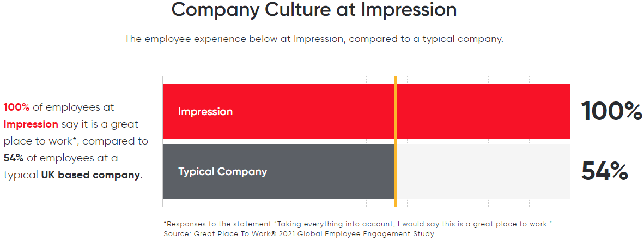Click the light empty portion of Typical bar
The height and width of the screenshot is (240, 644).
(x=483, y=171)
